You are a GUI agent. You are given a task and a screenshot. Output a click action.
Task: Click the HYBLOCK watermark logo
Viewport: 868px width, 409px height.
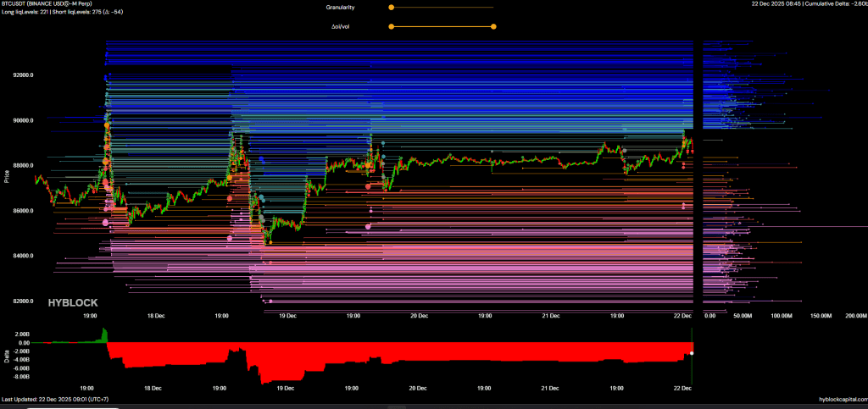(x=72, y=302)
